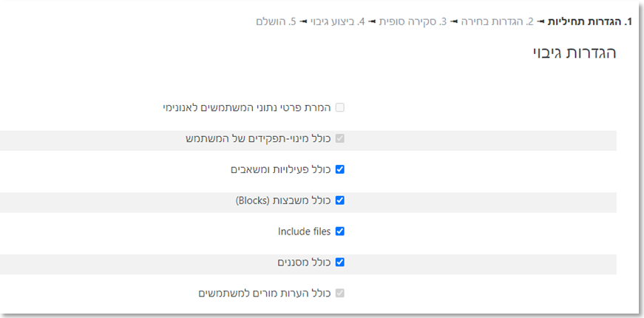Click the 'כולל מינוי-תפקידים של המשתמש' checkbox

point(340,138)
